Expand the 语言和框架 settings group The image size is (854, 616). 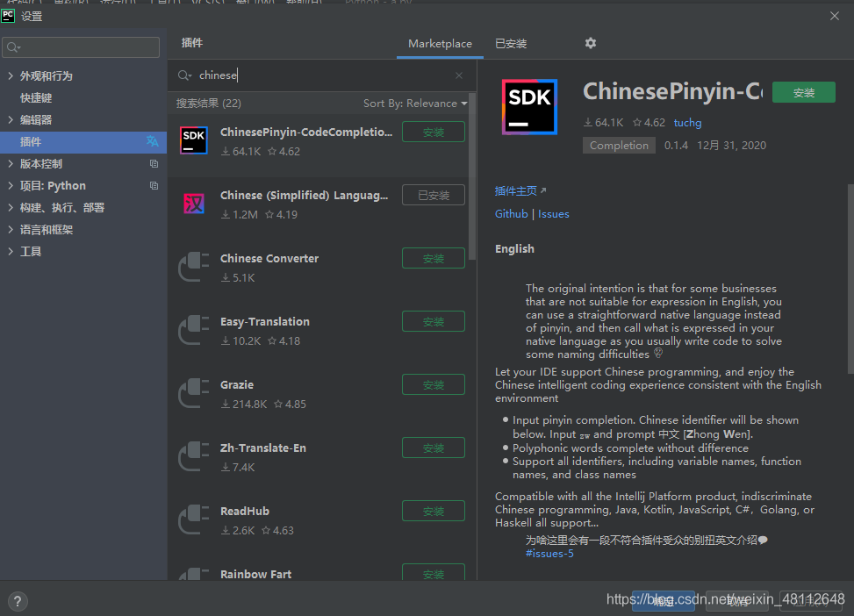tap(11, 229)
